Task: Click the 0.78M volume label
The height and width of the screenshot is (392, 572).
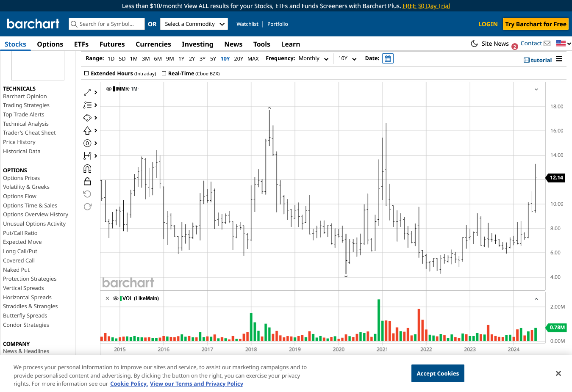Action: coord(557,328)
